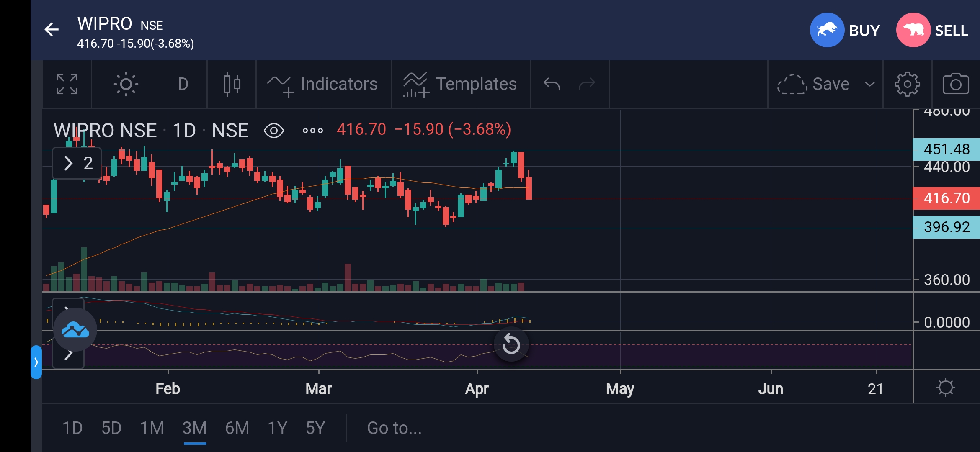Viewport: 980px width, 452px height.
Task: Click the header price 416.70 -15.90(-3.68%)
Action: 136,44
